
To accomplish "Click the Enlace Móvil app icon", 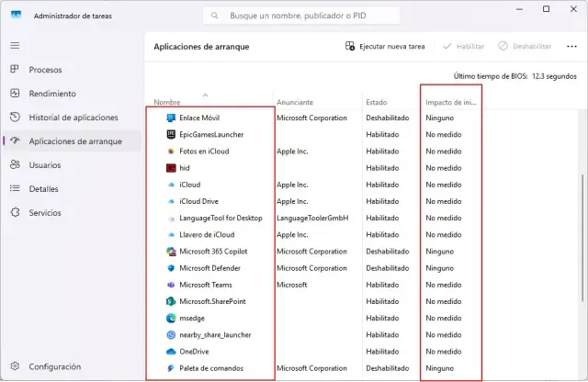I will 171,118.
